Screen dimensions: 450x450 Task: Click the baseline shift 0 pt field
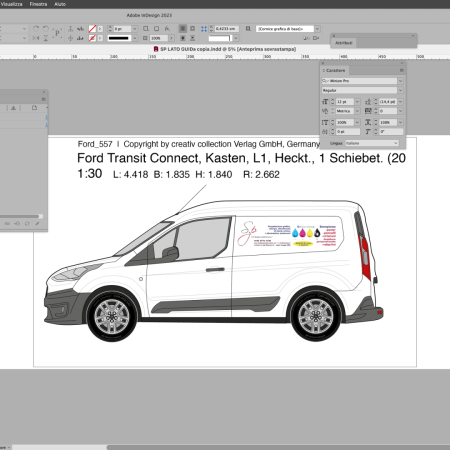(348, 132)
